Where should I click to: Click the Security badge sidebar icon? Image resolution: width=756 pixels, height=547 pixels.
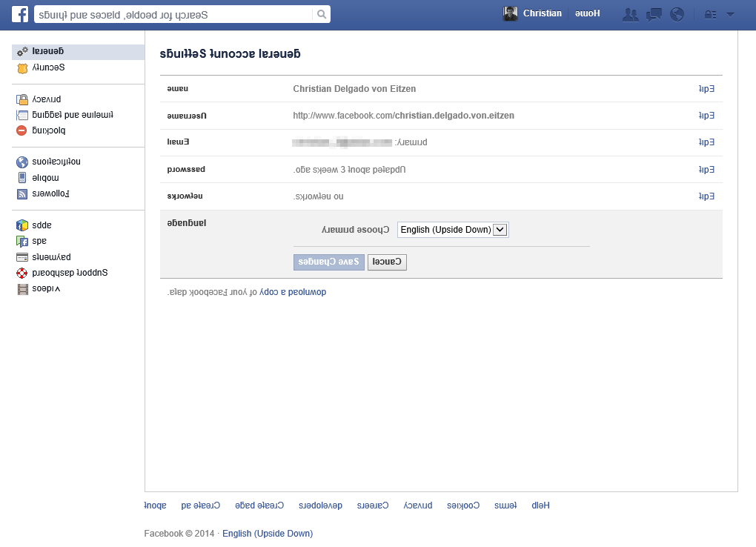(x=22, y=68)
